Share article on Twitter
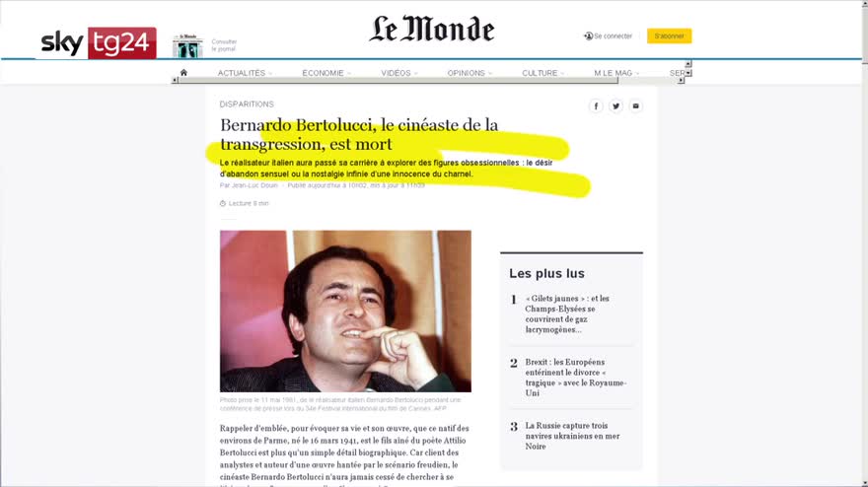This screenshot has width=868, height=487. [615, 105]
